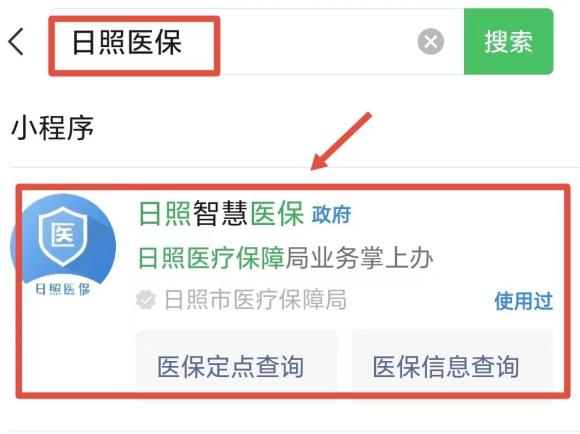580x434 pixels.
Task: Click the 日照医保 search input field
Action: coord(256,41)
